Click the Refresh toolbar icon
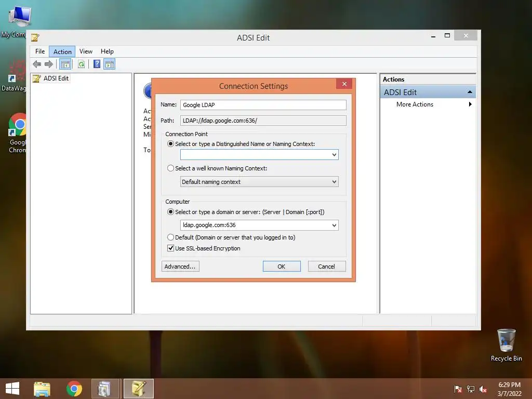Screen dimensions: 532x399 pyautogui.click(x=81, y=64)
